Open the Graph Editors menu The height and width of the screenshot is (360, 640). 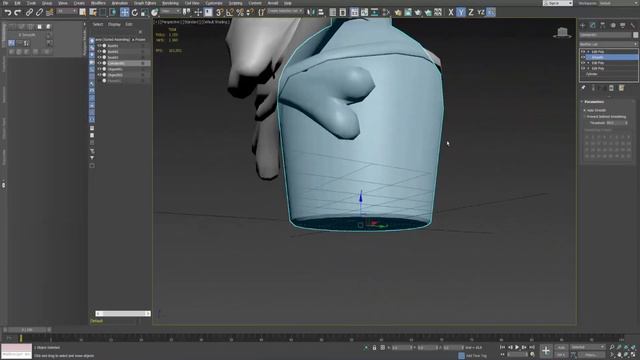click(145, 3)
